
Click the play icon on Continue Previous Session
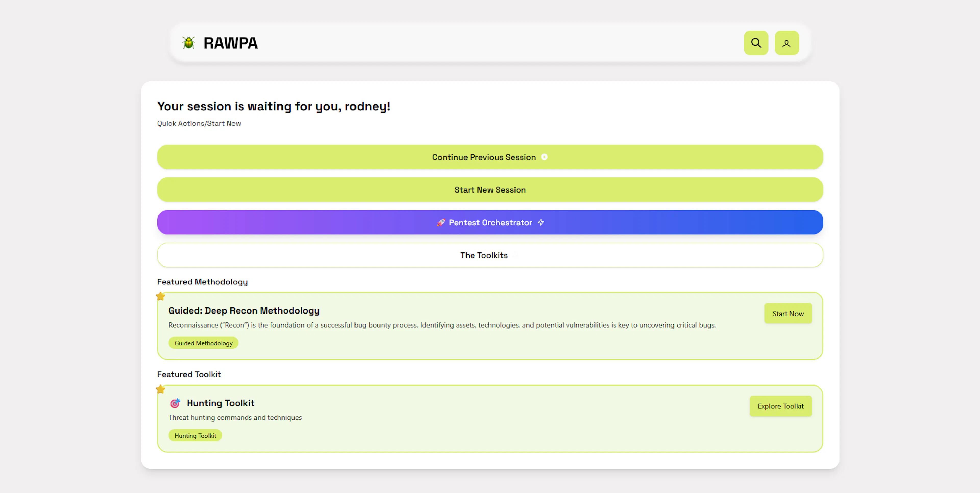pos(544,157)
